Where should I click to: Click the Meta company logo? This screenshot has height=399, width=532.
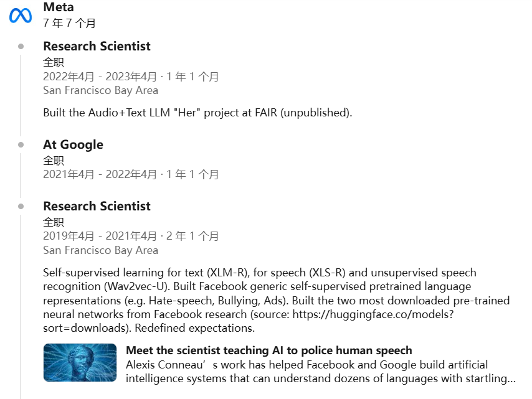[21, 15]
